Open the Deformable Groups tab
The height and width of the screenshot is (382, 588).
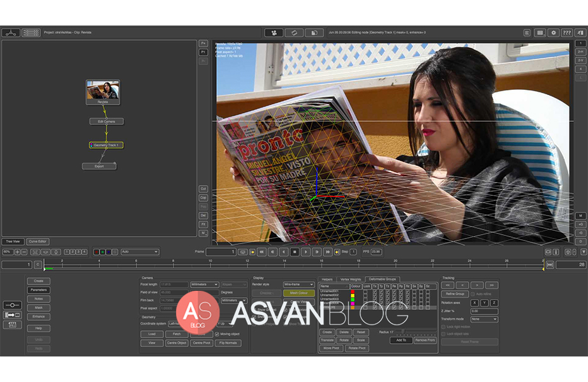coord(382,279)
